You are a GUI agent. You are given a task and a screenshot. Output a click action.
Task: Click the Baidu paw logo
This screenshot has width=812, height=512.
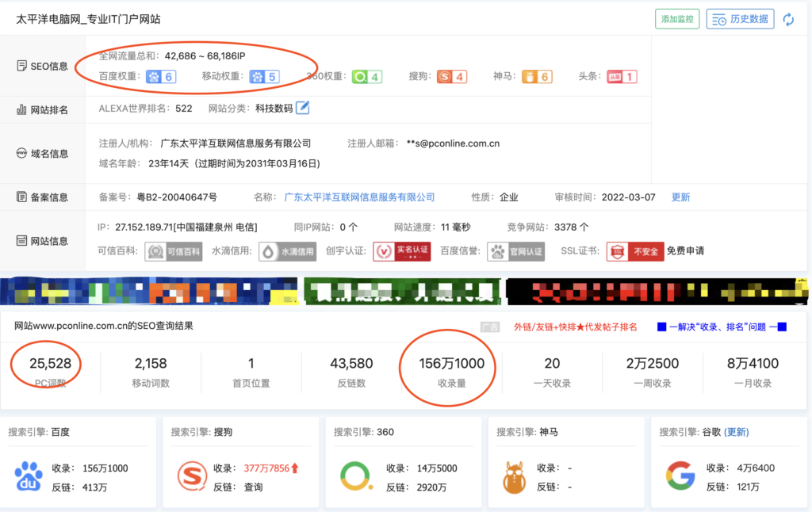click(29, 476)
